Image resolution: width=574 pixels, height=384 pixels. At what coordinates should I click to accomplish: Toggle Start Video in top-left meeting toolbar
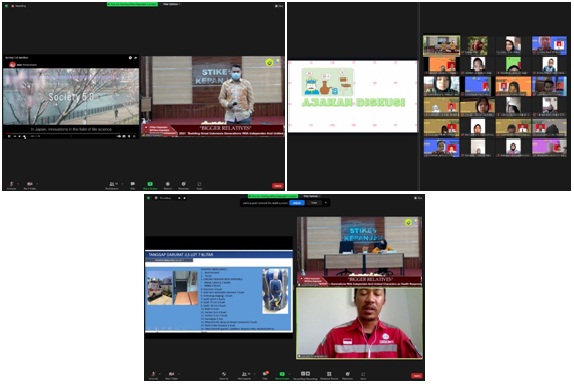[30, 184]
